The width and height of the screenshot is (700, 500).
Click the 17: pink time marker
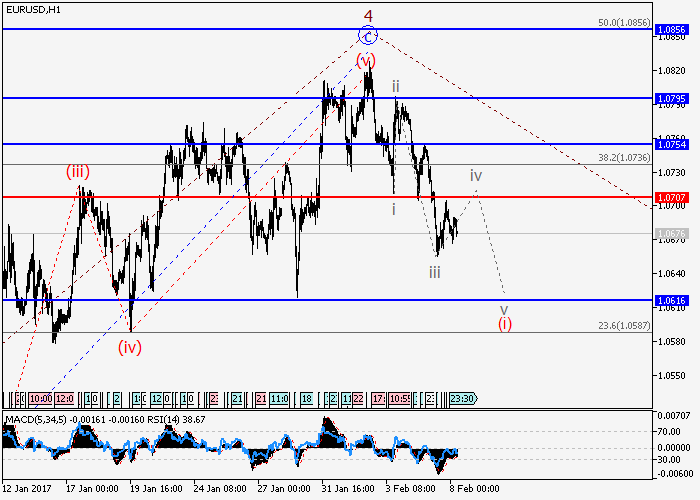[379, 399]
